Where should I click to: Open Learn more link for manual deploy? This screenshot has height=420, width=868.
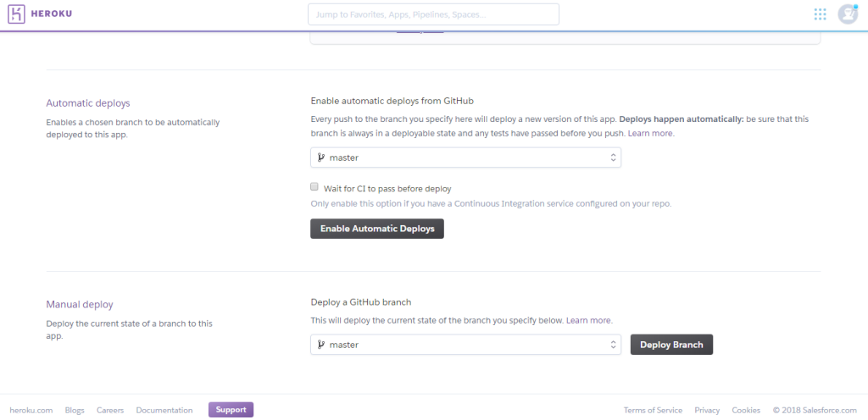[588, 320]
